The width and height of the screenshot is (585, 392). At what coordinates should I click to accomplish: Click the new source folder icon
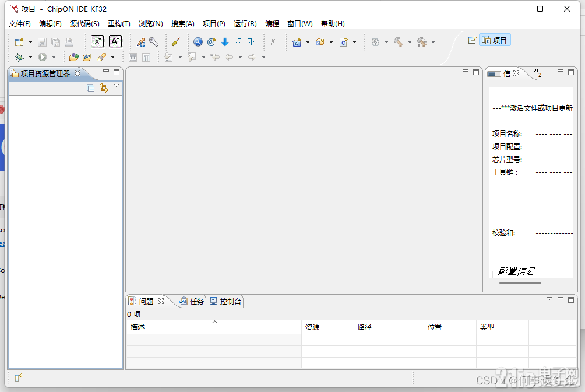[320, 42]
